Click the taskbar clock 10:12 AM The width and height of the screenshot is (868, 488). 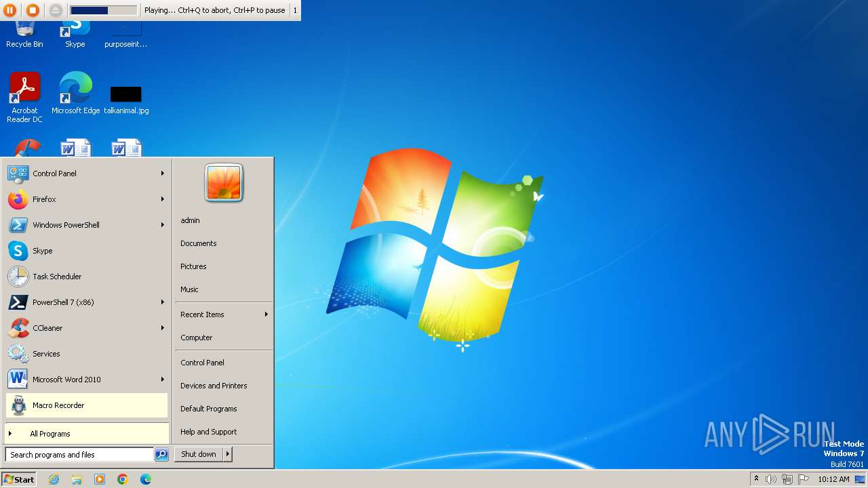pos(833,479)
